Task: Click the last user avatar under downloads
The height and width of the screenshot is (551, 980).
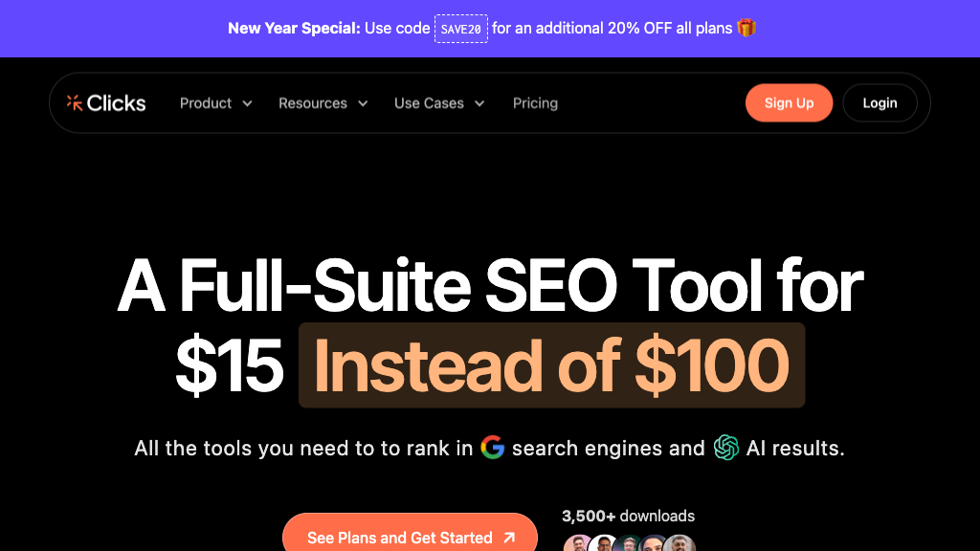Action: coord(679,544)
